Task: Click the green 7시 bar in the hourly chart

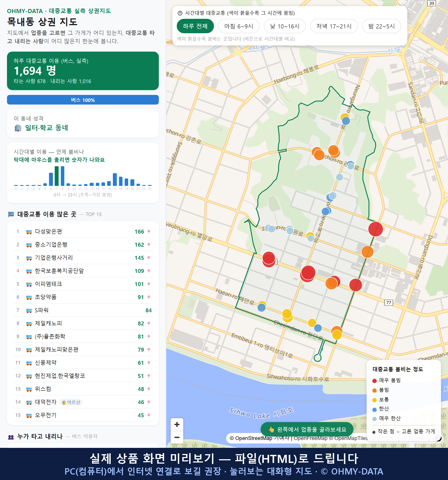Action: click(57, 176)
